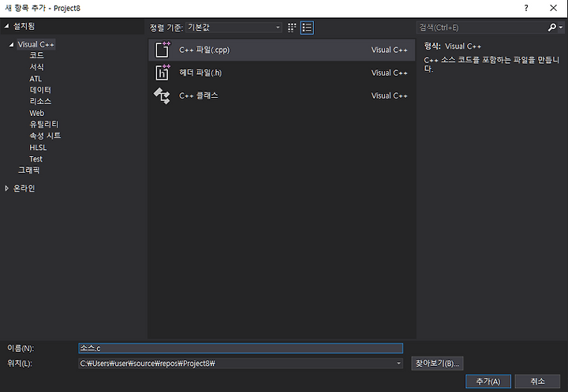Collapse the 설치됨 tree node
The width and height of the screenshot is (568, 392).
(6, 26)
